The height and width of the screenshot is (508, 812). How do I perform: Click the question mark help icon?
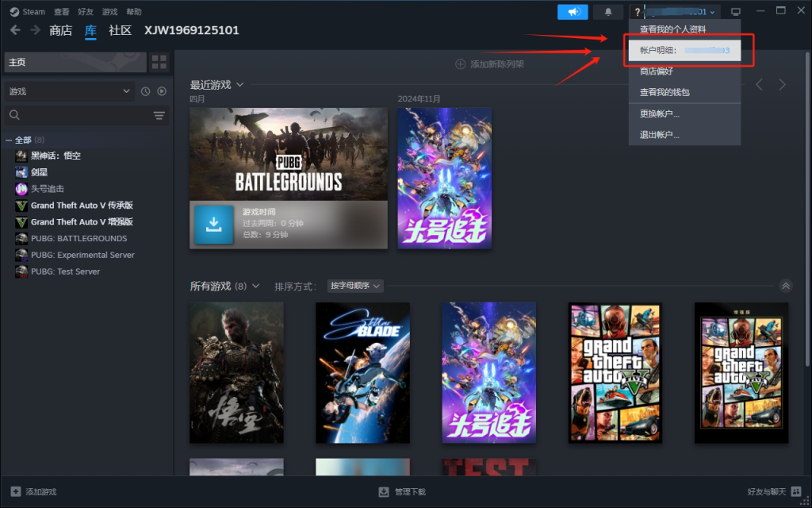click(x=637, y=12)
